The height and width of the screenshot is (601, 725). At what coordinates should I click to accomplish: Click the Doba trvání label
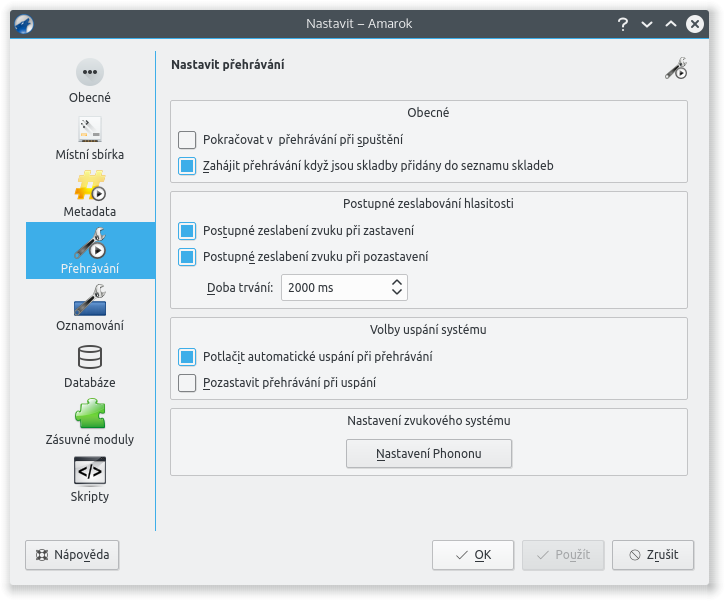240,288
